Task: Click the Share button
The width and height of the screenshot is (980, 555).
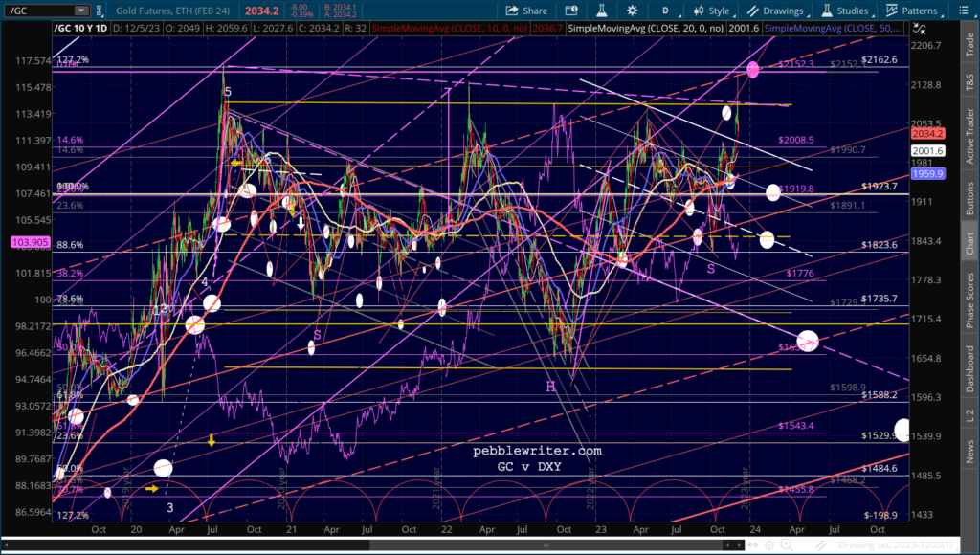Action: (524, 11)
